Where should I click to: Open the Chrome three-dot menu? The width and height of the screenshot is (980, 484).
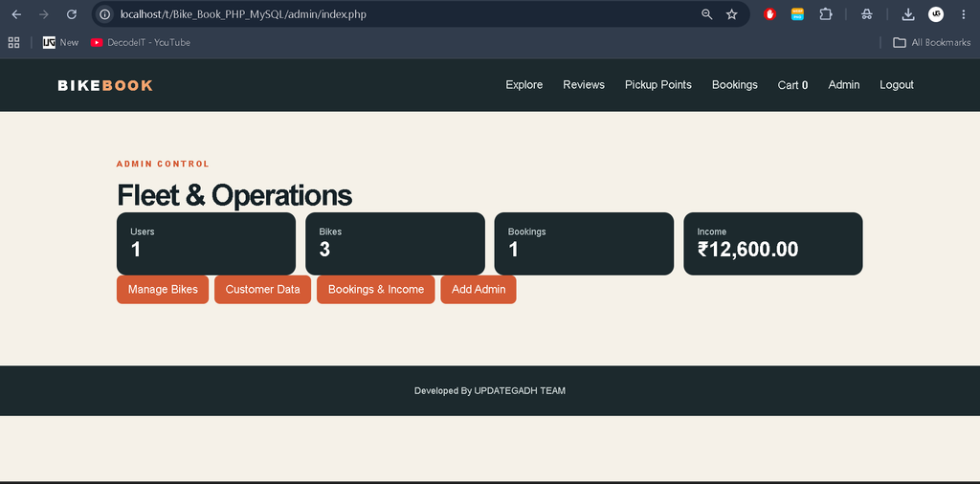[963, 14]
